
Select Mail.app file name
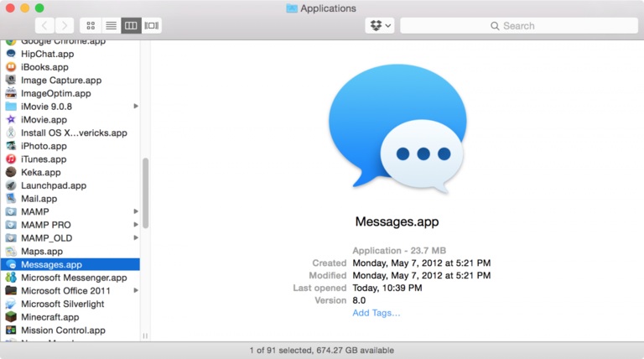pyautogui.click(x=39, y=199)
